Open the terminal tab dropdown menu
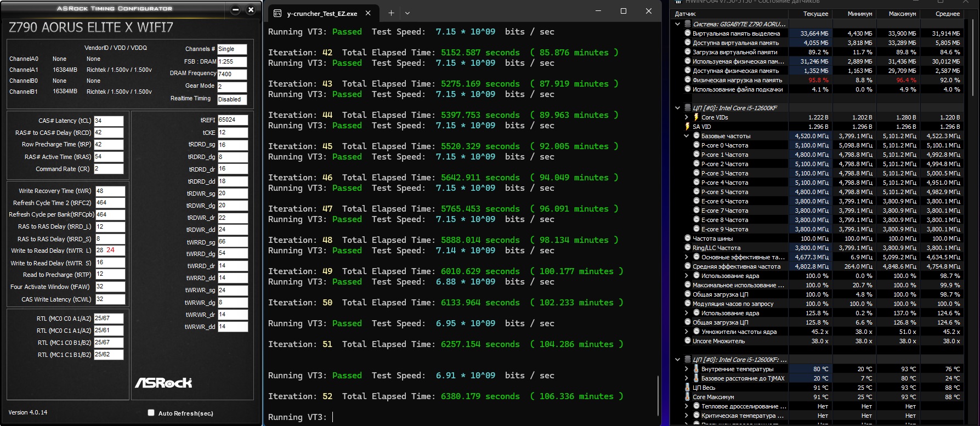The image size is (980, 426). 407,13
